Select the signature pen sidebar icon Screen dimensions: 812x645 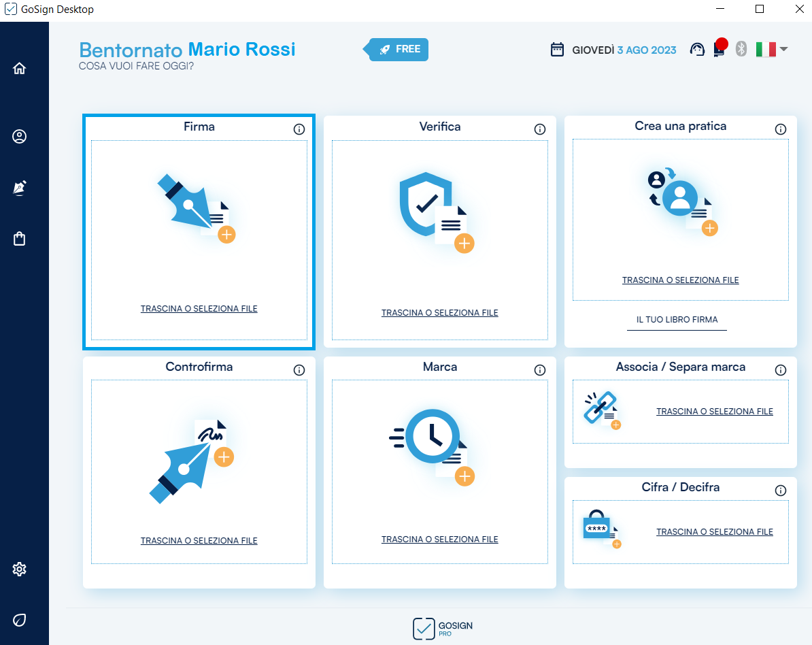[x=19, y=188]
